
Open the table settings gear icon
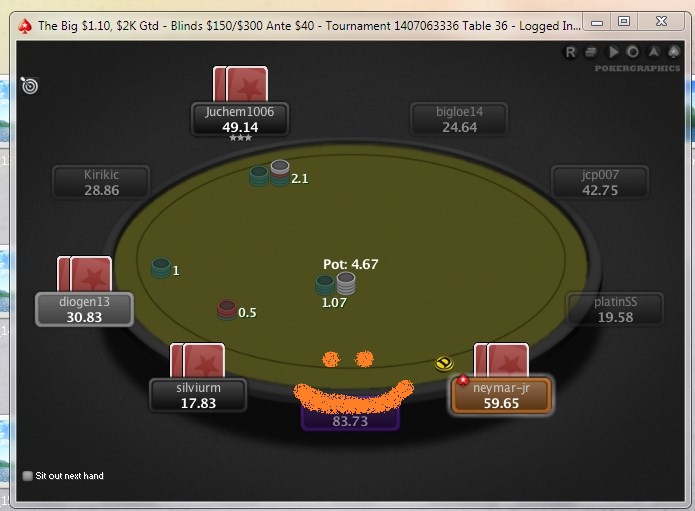[633, 52]
